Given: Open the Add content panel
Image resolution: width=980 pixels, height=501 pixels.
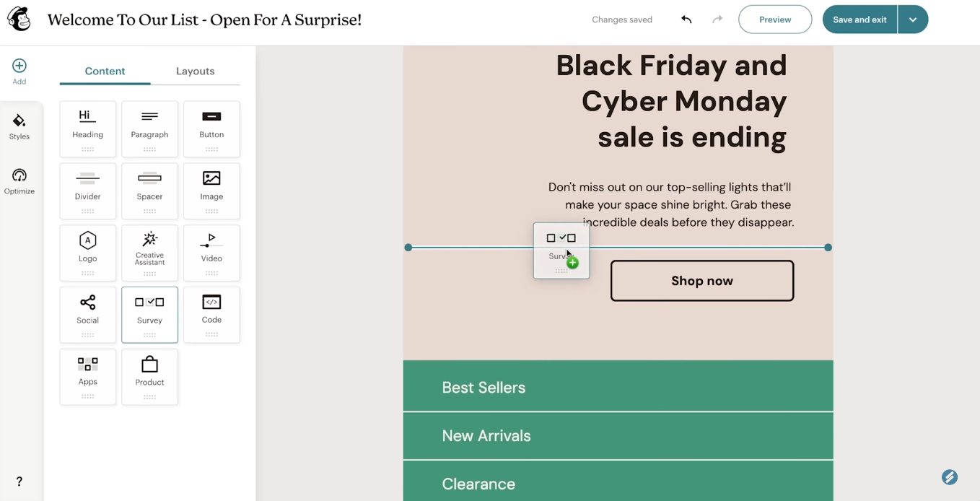Looking at the screenshot, I should (x=19, y=71).
